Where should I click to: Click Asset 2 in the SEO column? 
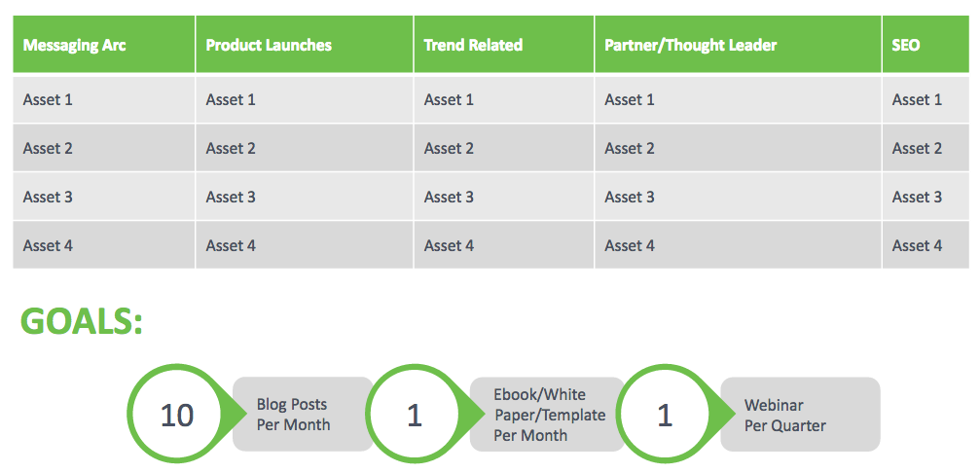coord(917,148)
